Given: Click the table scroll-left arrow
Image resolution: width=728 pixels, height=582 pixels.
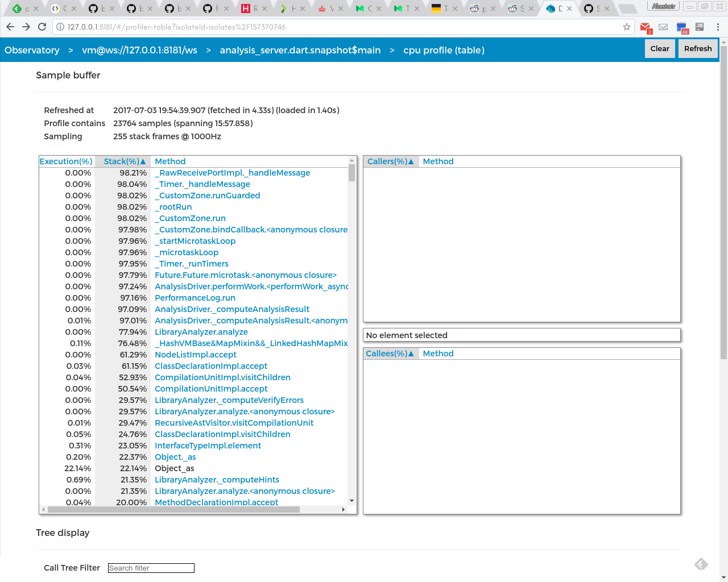Looking at the screenshot, I should coord(43,510).
